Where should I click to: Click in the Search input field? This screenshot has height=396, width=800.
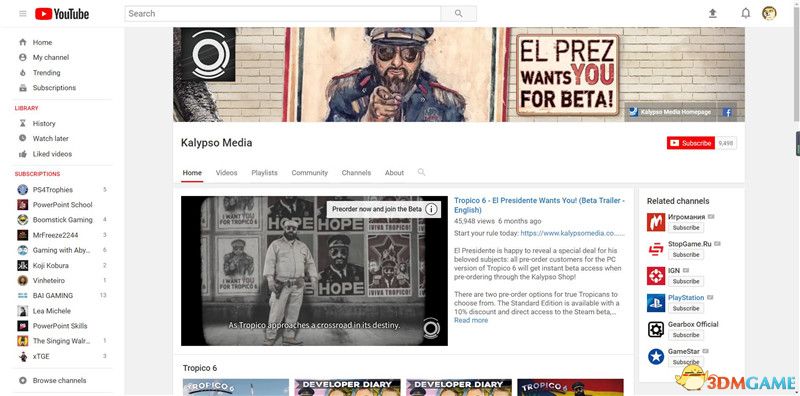pos(283,14)
